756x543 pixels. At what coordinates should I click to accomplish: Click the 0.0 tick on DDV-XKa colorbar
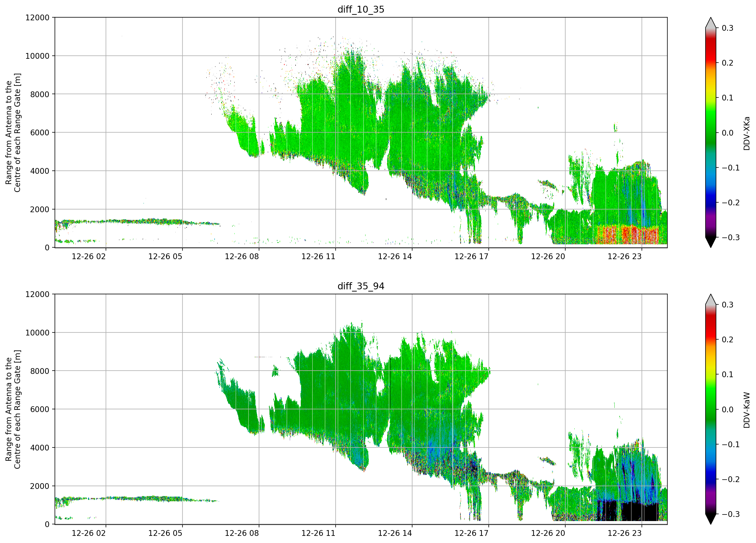727,133
